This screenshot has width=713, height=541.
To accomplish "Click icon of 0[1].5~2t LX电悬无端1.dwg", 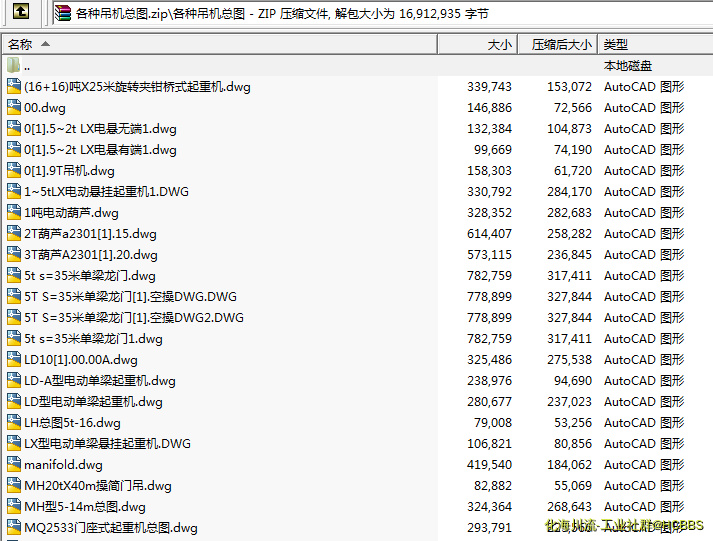I will click(x=14, y=129).
